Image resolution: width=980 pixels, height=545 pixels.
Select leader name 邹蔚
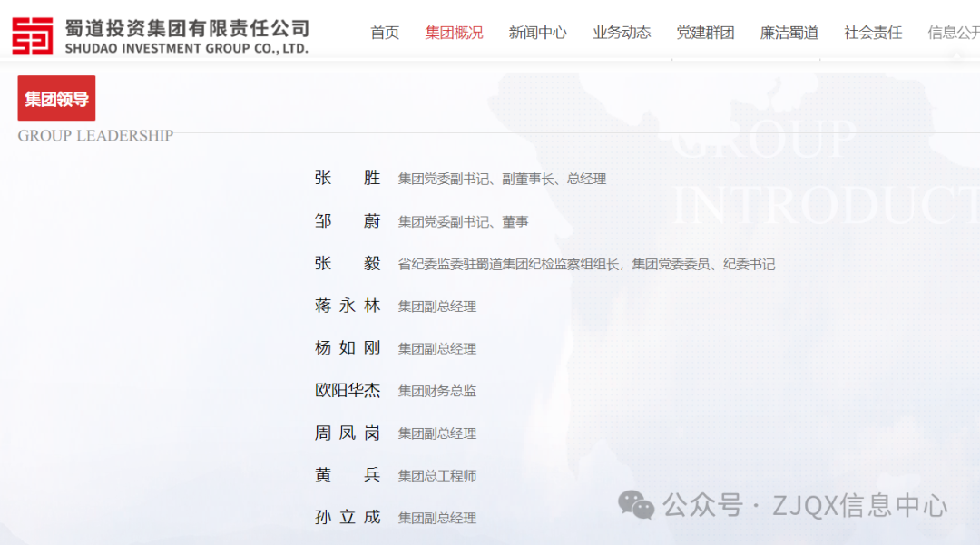coord(348,221)
